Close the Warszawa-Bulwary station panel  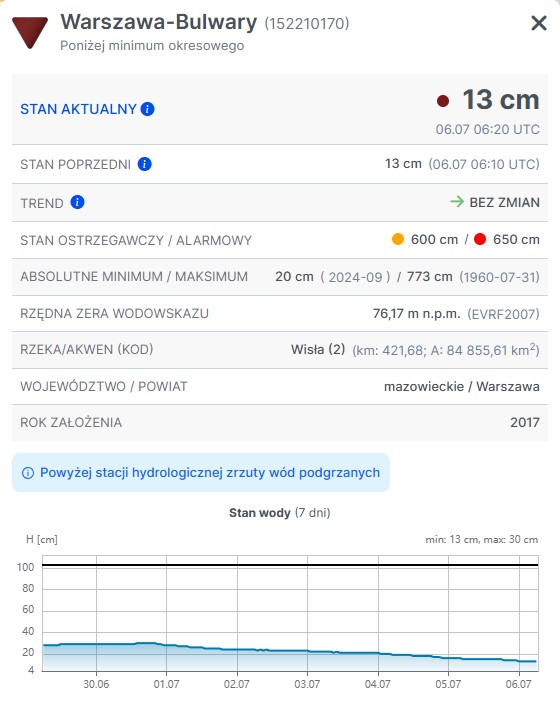coord(539,23)
